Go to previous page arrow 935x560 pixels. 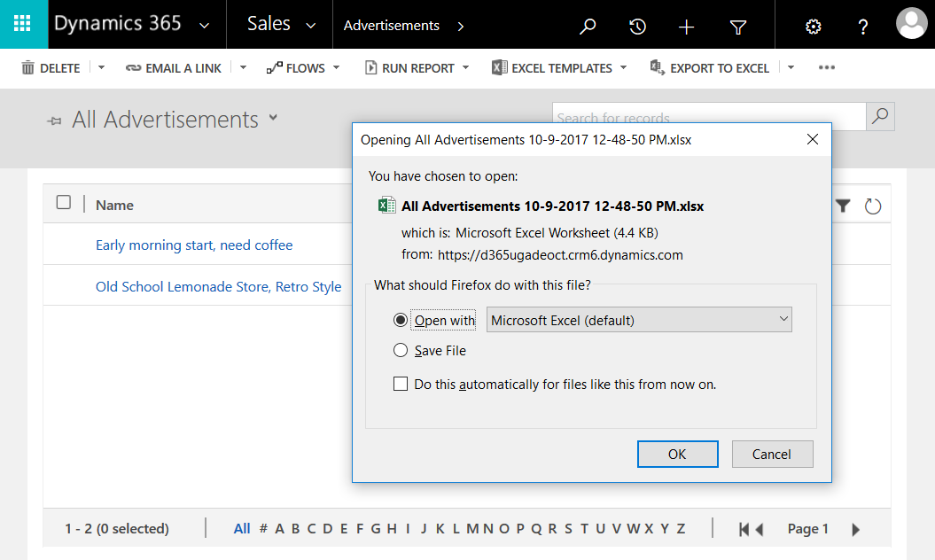[x=760, y=530]
